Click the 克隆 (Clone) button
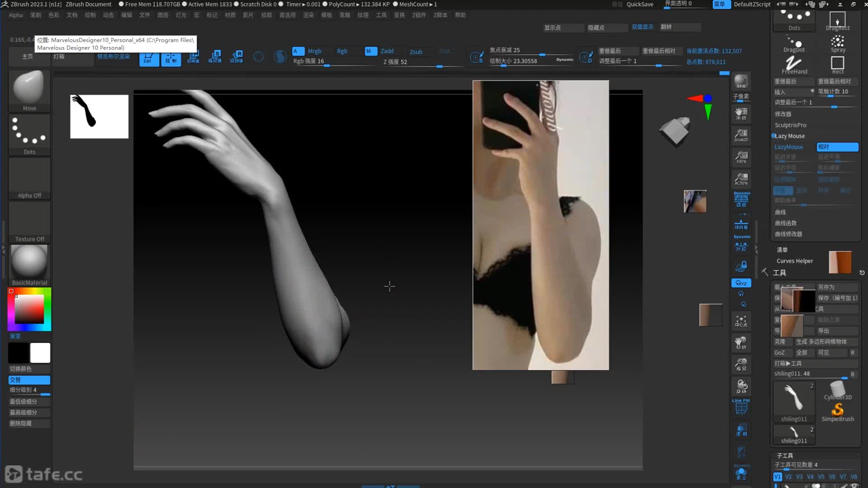The image size is (868, 488). 783,342
